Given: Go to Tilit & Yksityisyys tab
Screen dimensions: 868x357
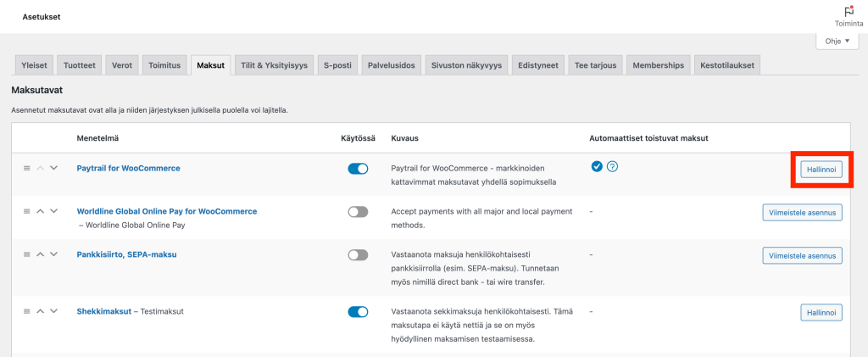Looking at the screenshot, I should (x=274, y=65).
